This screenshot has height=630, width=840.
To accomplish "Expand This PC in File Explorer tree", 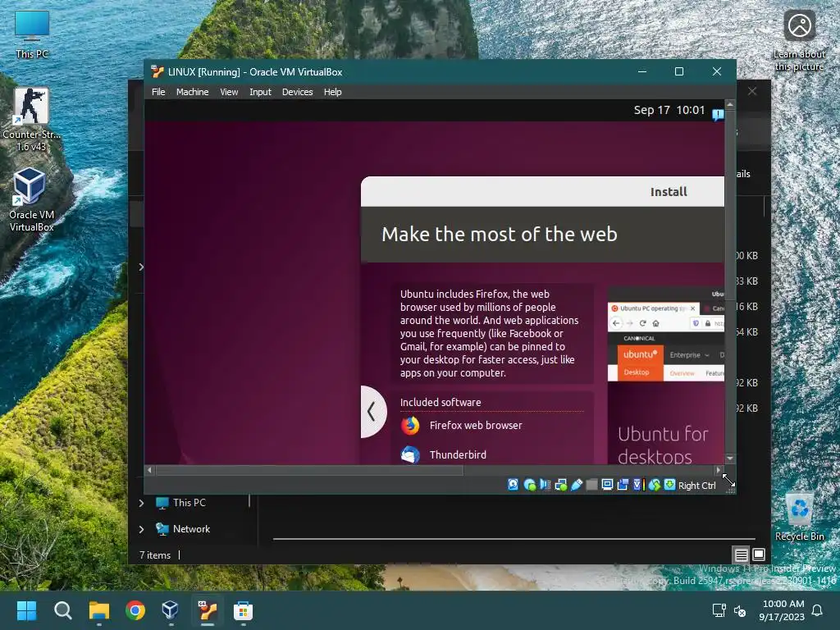I will pyautogui.click(x=141, y=503).
